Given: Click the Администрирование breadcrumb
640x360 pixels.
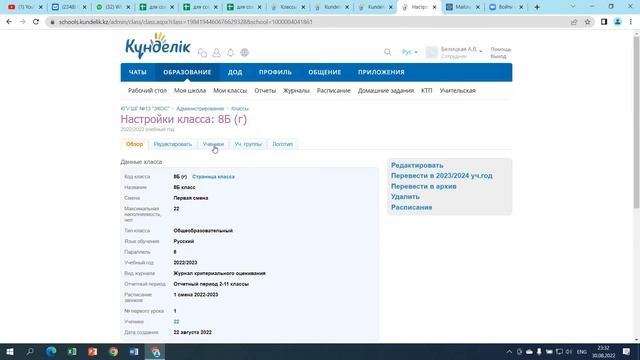Looking at the screenshot, I should click(200, 109).
